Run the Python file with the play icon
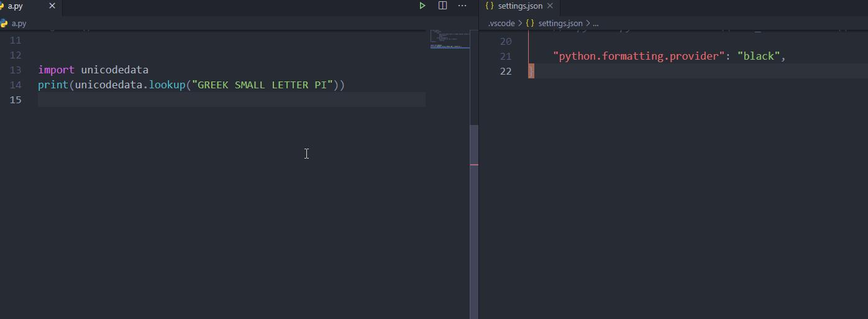The image size is (868, 319). coord(423,6)
